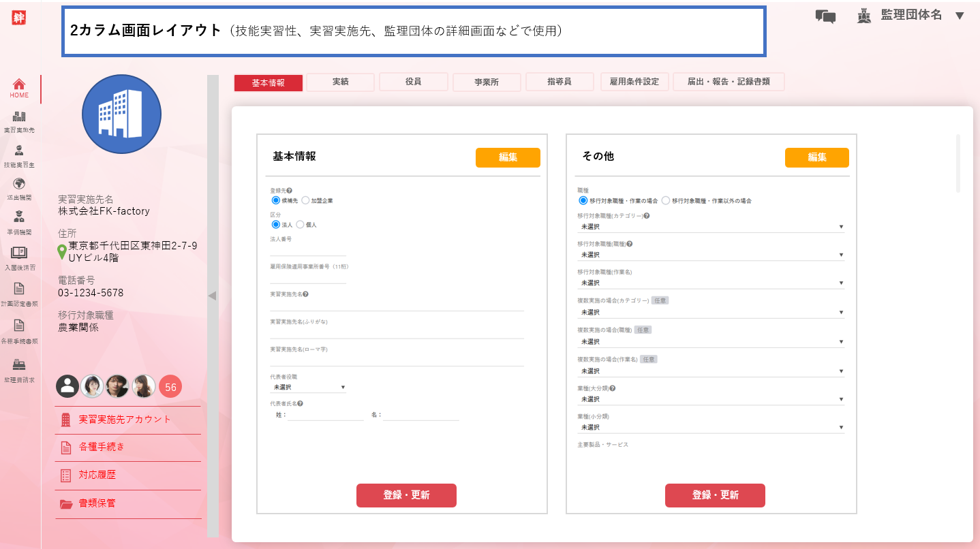Click the globe icon for 送出機関

click(x=19, y=184)
